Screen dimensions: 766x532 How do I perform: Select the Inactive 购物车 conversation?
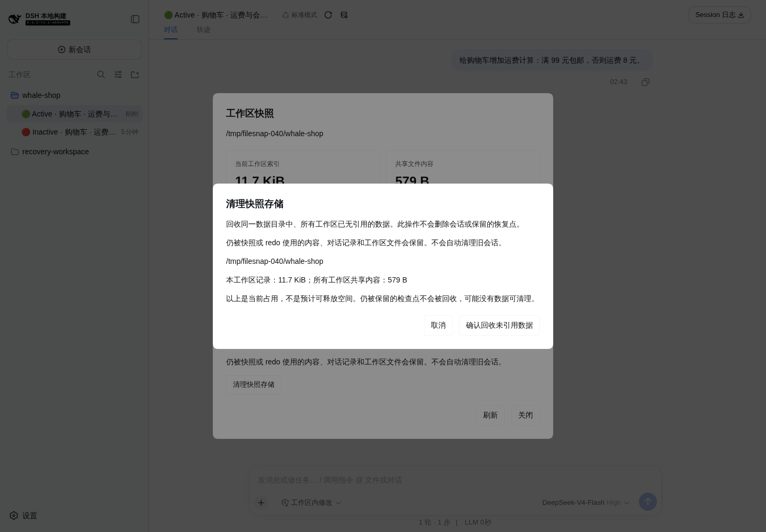[x=74, y=132]
